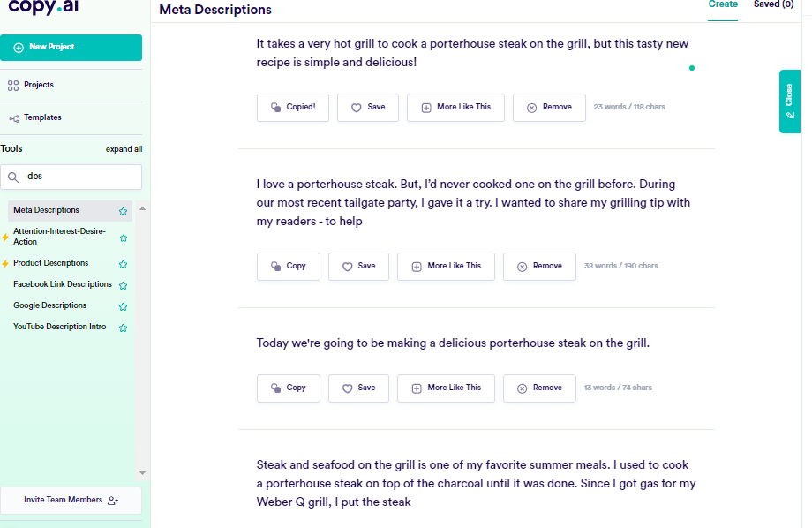
Task: Switch to the Saved (0) tab
Action: click(x=773, y=4)
